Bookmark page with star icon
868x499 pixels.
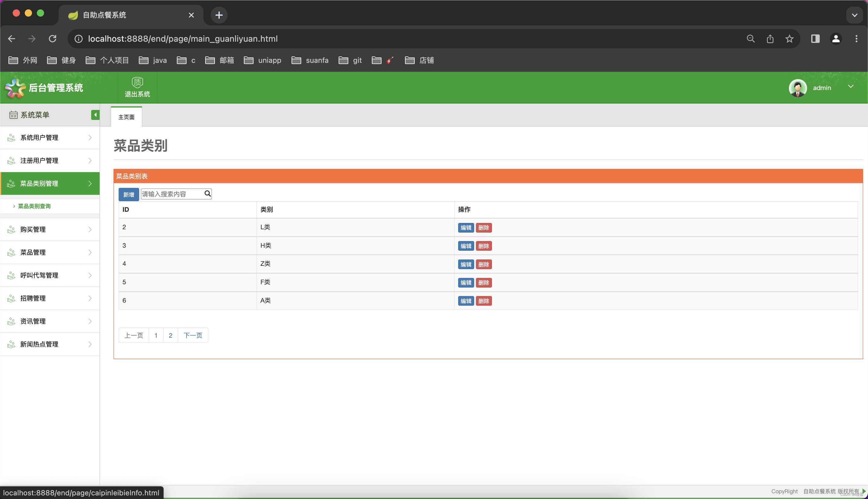coord(790,39)
